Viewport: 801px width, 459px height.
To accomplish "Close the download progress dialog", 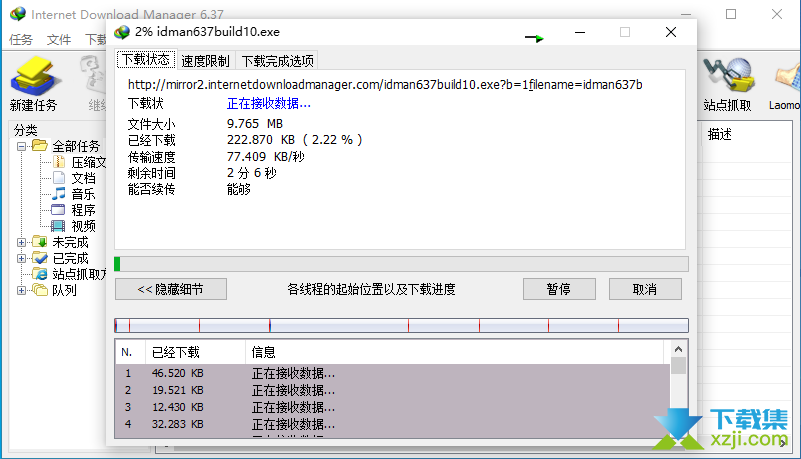I will tap(671, 32).
